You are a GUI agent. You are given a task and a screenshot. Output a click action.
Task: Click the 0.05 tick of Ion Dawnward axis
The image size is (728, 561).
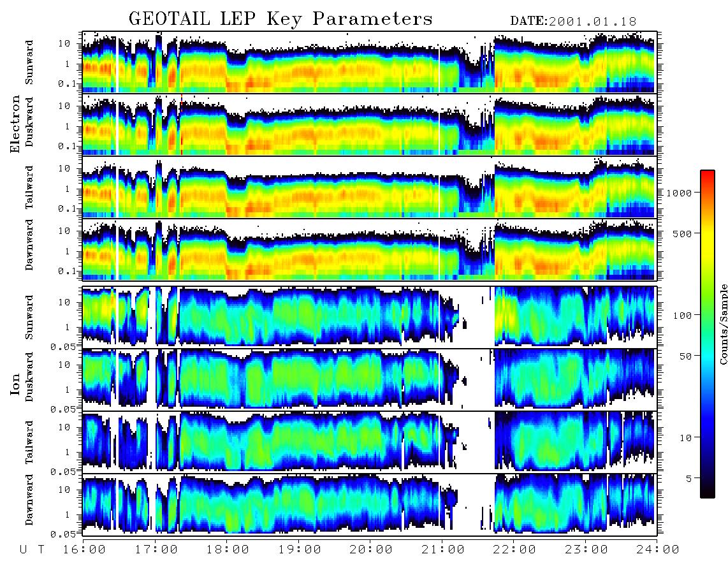pyautogui.click(x=63, y=534)
